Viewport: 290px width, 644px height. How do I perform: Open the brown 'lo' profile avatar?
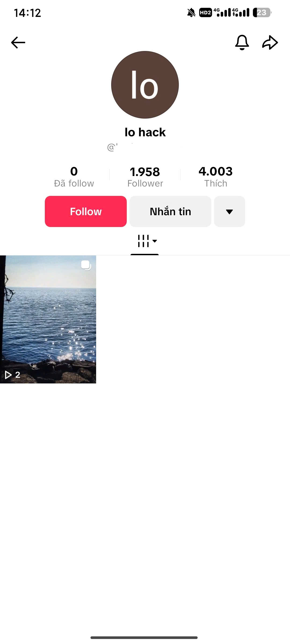pos(145,85)
